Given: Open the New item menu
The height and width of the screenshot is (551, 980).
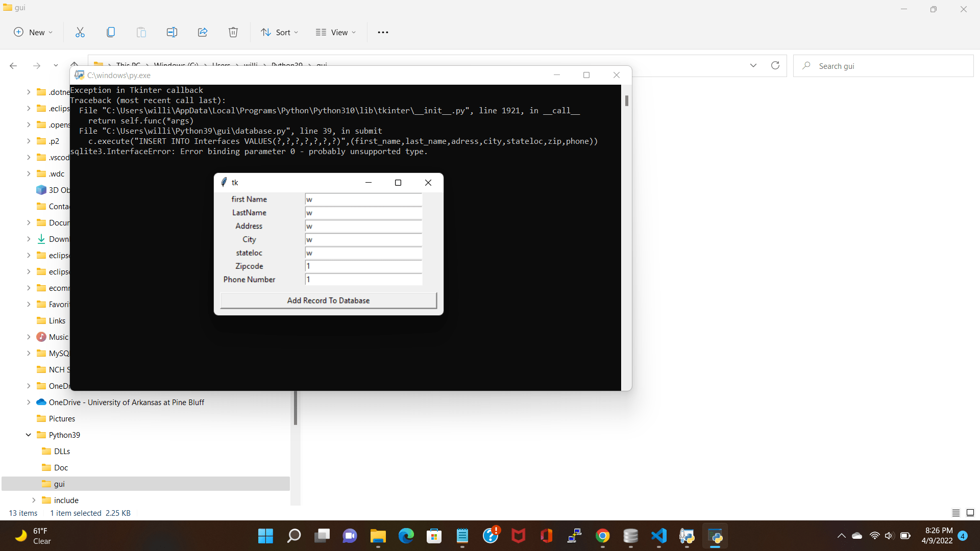Looking at the screenshot, I should (x=33, y=32).
